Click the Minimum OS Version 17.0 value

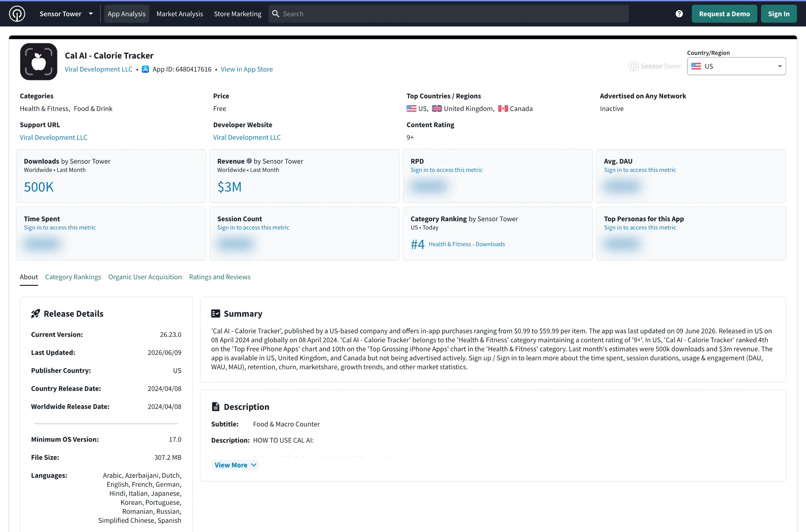tap(175, 440)
